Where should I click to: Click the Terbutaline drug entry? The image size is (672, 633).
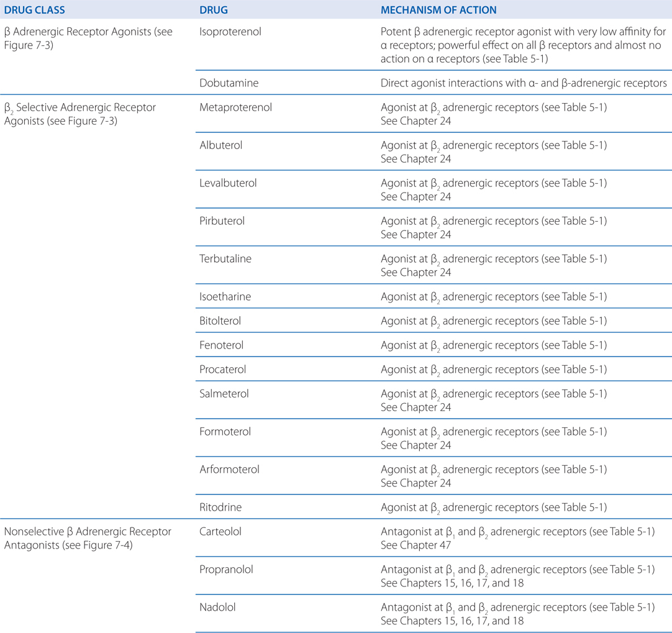pos(225,259)
